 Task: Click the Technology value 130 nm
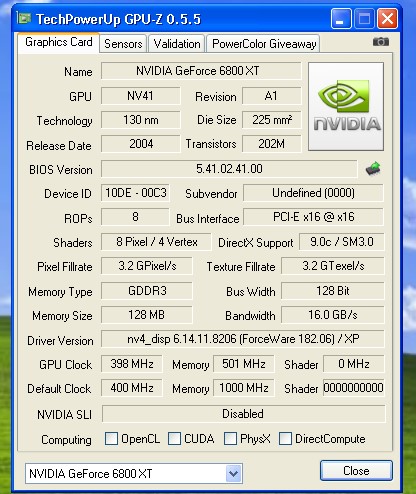click(141, 120)
